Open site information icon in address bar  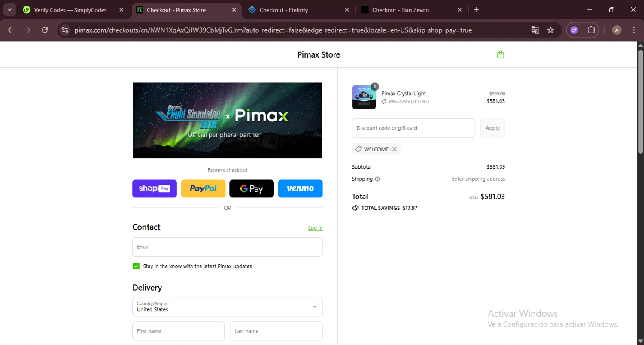(65, 30)
